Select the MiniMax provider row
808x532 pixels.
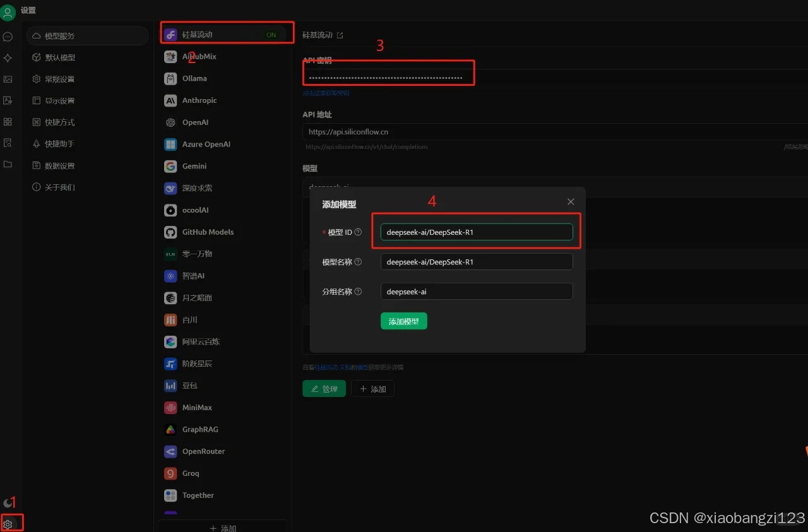pyautogui.click(x=222, y=408)
